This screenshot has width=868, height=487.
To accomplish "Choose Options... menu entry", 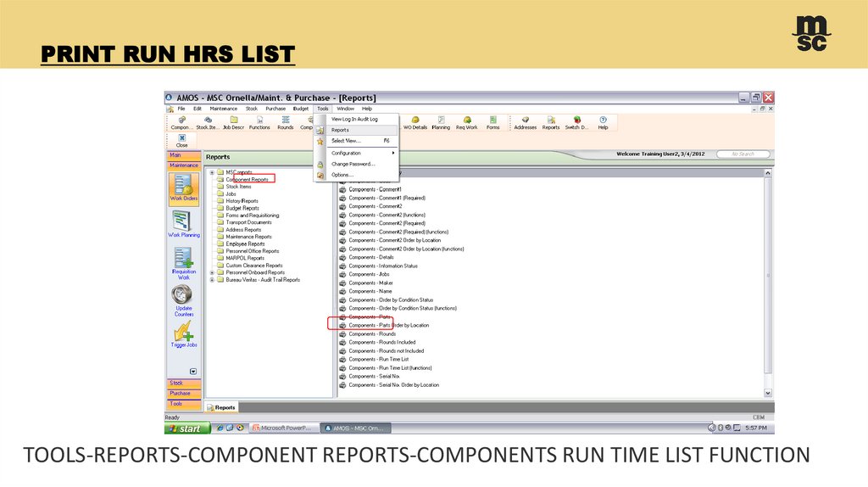I will point(355,175).
